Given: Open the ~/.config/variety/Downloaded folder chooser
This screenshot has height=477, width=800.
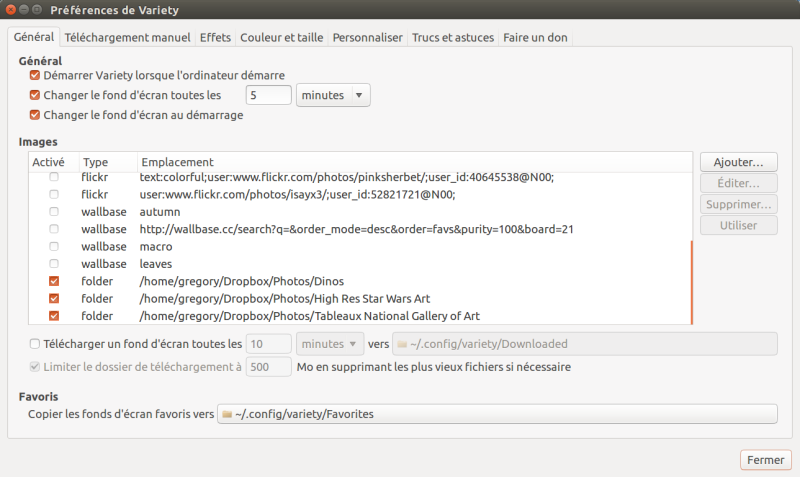Looking at the screenshot, I should 585,344.
